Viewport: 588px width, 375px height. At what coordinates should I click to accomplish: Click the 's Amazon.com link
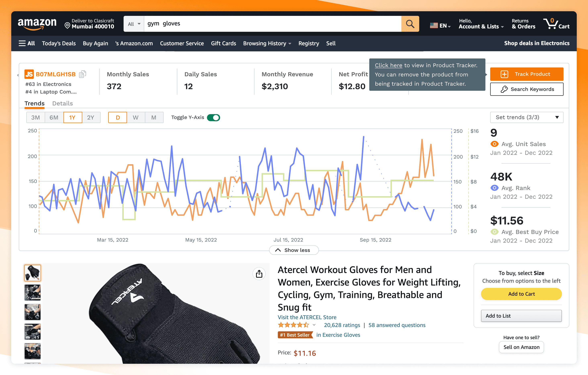point(134,43)
